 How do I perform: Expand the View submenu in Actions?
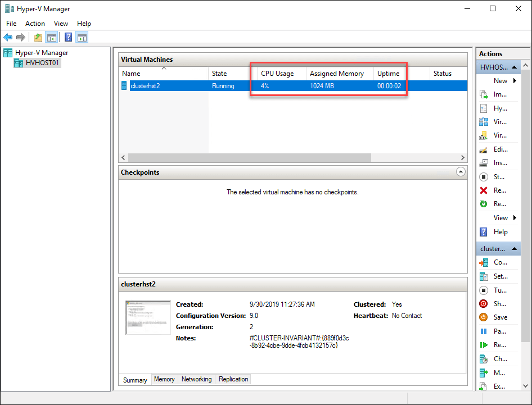pos(515,217)
